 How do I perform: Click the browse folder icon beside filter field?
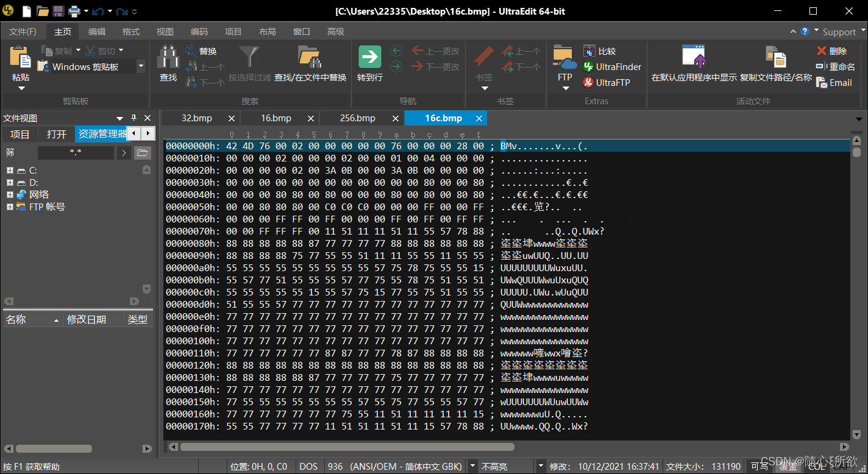pyautogui.click(x=142, y=152)
